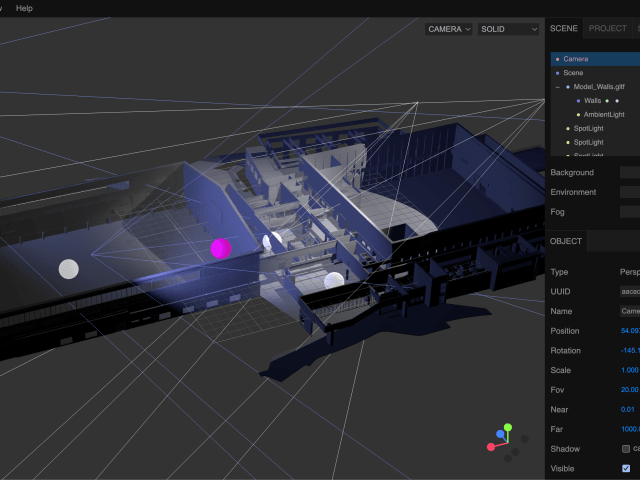Open the CAMERA view dropdown

tap(449, 29)
